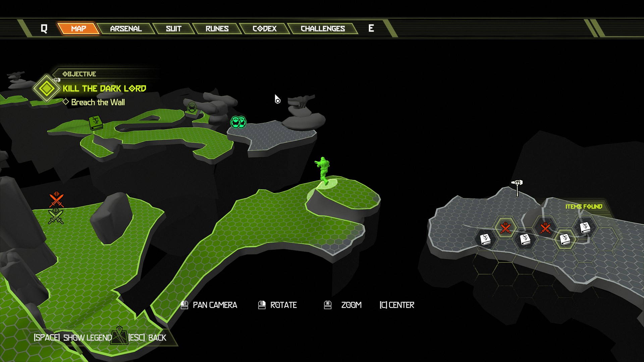Click the dim helmet icon on the small ledge
The height and width of the screenshot is (362, 644).
point(192,108)
